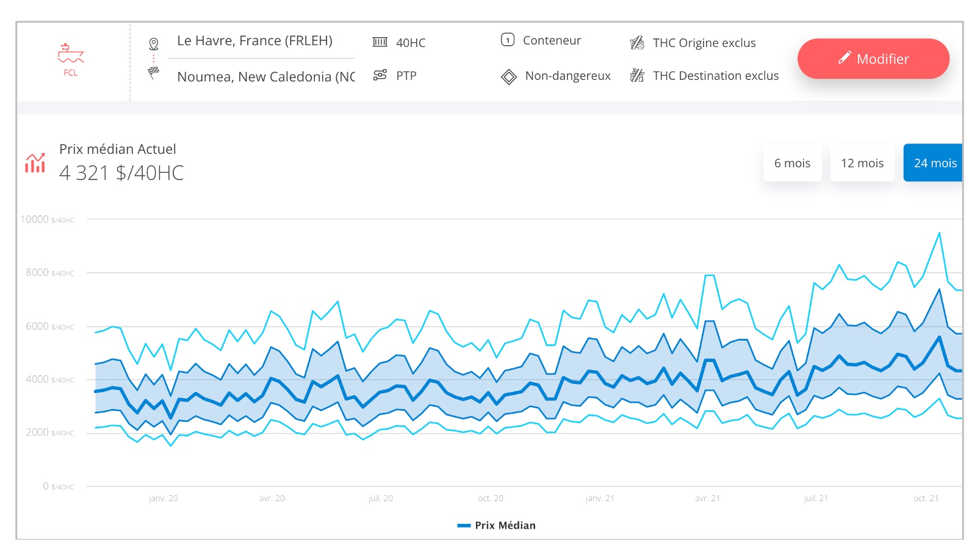This screenshot has width=980, height=547.
Task: Click the 2000 $/40HC y-axis label
Action: [50, 432]
